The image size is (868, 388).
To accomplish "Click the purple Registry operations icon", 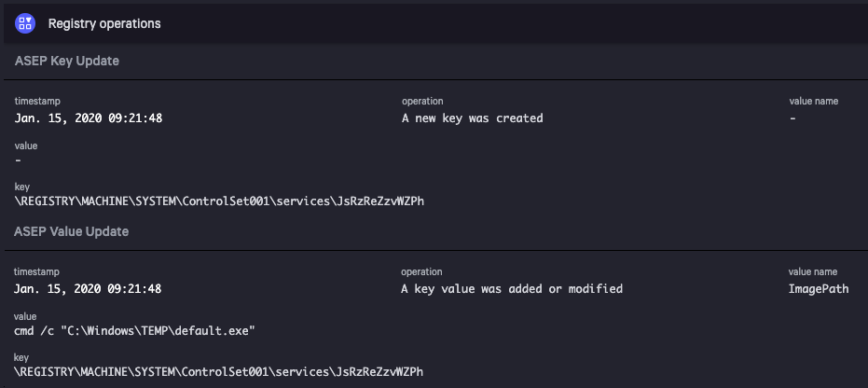I will point(25,23).
